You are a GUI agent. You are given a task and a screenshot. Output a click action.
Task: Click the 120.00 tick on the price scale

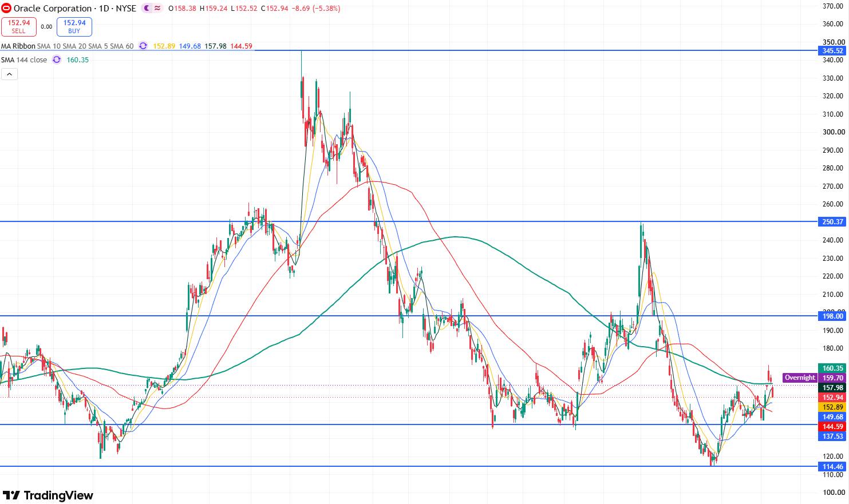[833, 457]
